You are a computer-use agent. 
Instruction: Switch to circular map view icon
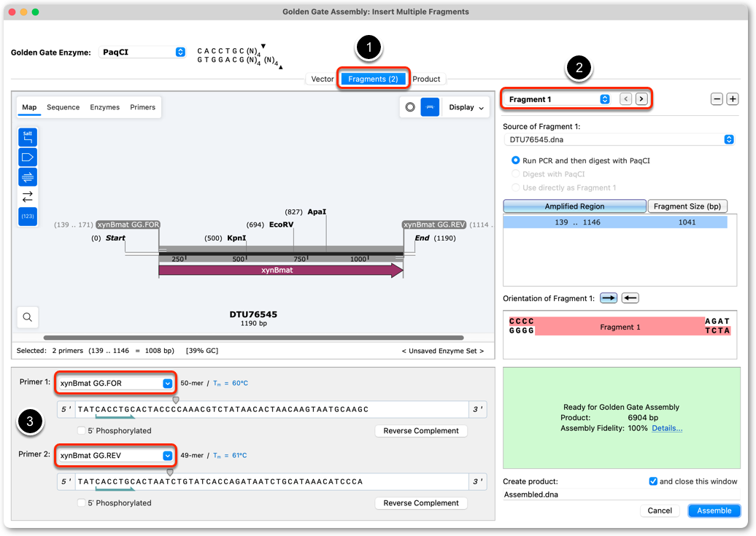(x=410, y=107)
